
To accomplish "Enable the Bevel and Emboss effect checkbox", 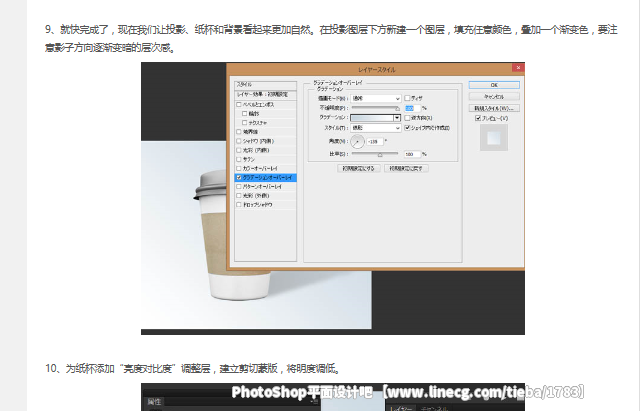I will click(x=237, y=103).
